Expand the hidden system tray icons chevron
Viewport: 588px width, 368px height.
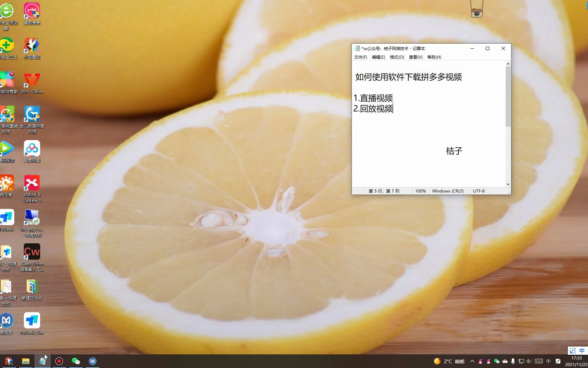click(472, 361)
